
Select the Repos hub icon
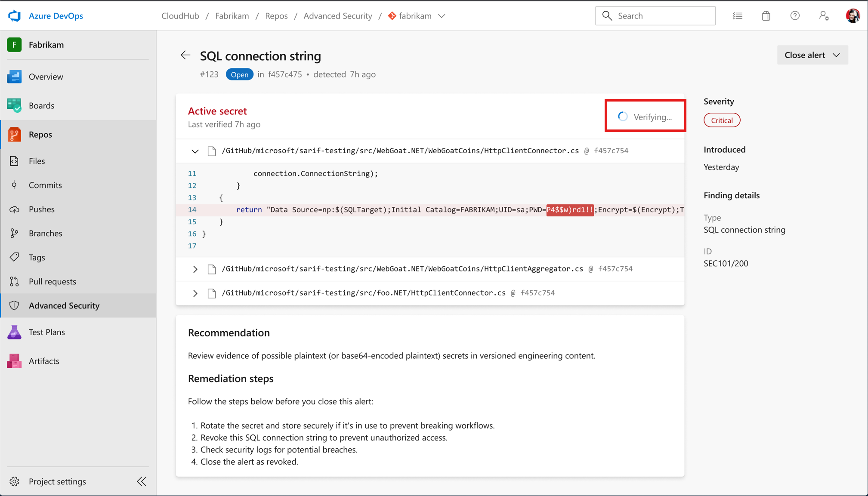pos(14,135)
